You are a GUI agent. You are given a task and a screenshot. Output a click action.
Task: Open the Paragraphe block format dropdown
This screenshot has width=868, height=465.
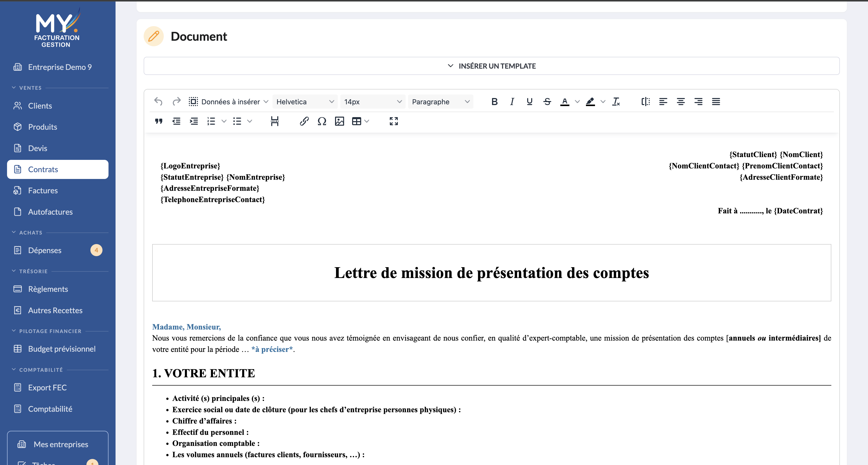pos(440,102)
